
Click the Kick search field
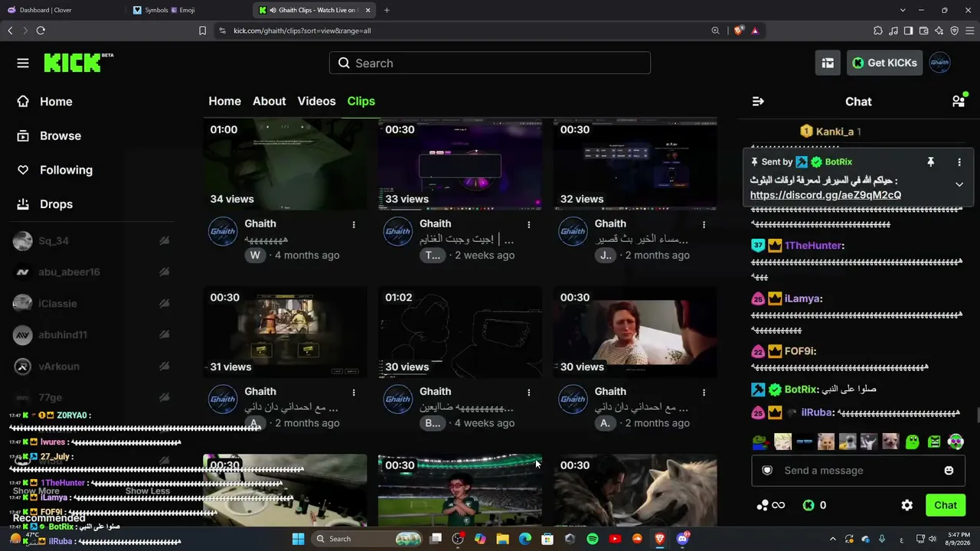[x=490, y=63]
